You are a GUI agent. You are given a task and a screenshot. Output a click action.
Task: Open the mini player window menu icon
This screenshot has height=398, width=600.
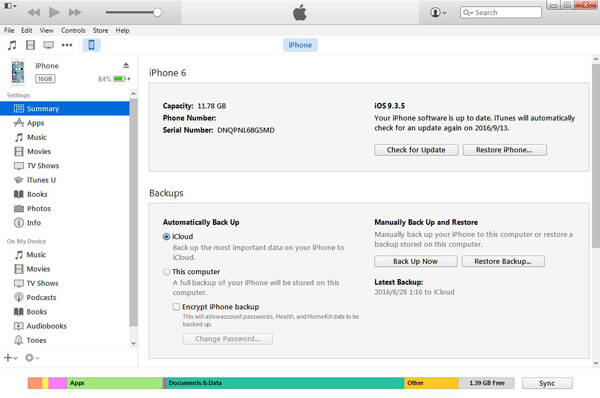pyautogui.click(x=9, y=6)
